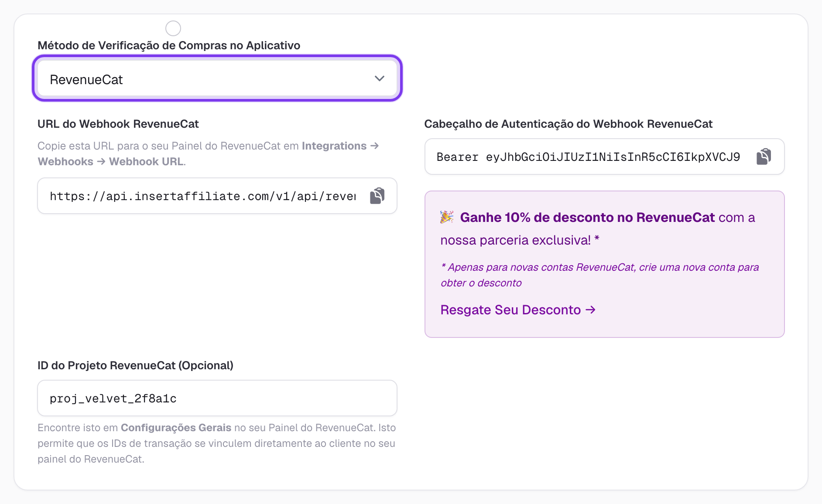Click the bold Webhooks word in instructions
This screenshot has height=504, width=822.
coord(65,161)
